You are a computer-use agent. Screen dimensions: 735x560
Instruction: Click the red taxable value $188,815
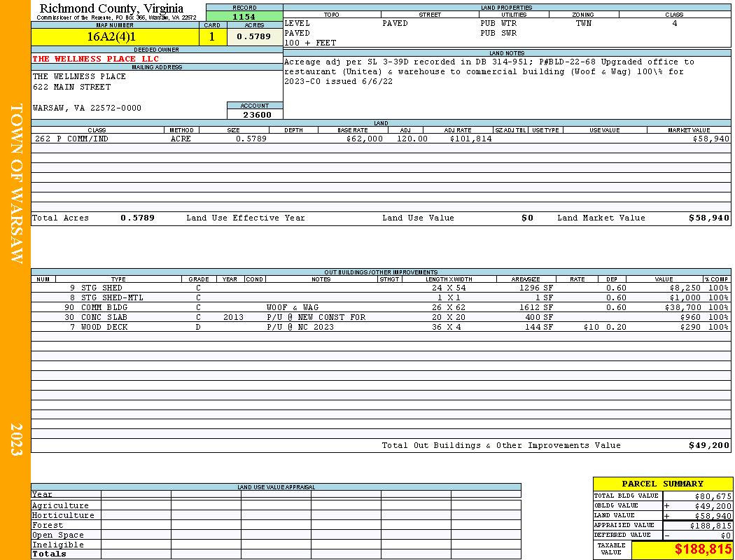pos(703,549)
